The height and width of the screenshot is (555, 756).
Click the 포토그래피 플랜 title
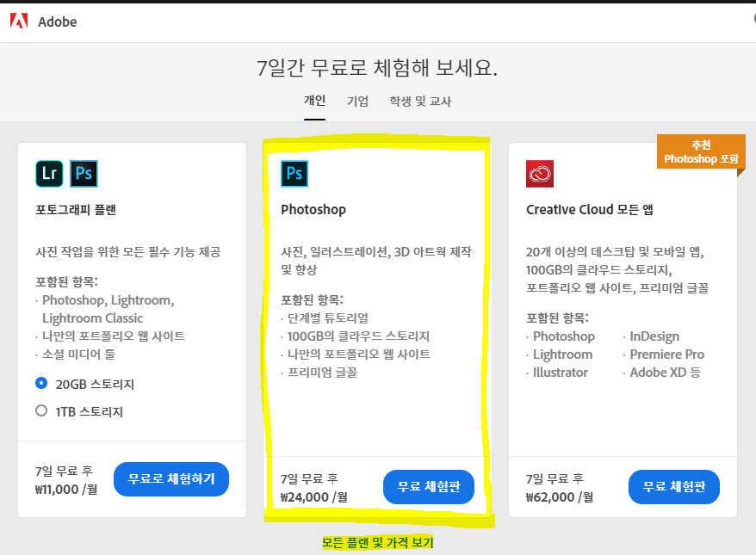point(76,210)
